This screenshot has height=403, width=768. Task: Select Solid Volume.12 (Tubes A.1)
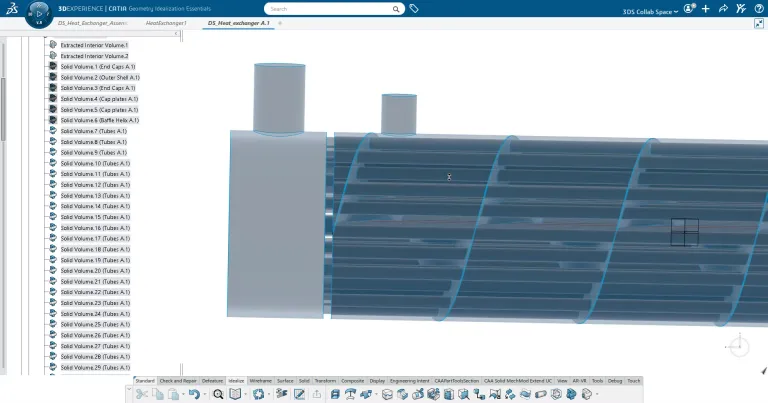pos(95,185)
